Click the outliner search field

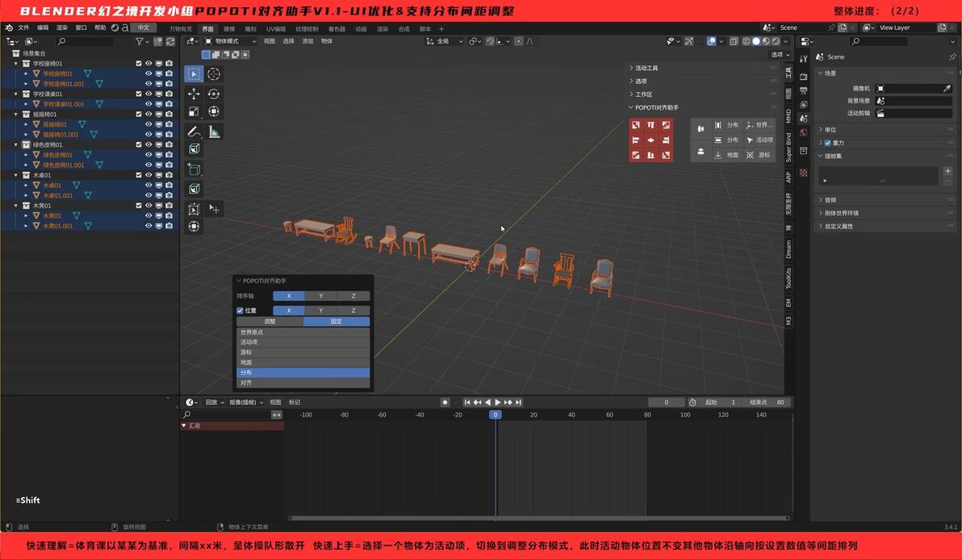tap(86, 41)
